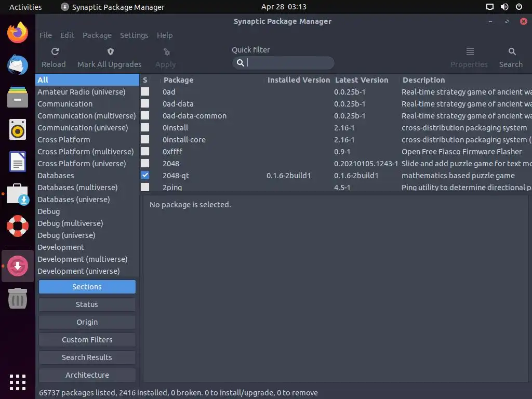The height and width of the screenshot is (399, 532).
Task: Select the Debug (universe) section
Action: tap(87, 235)
